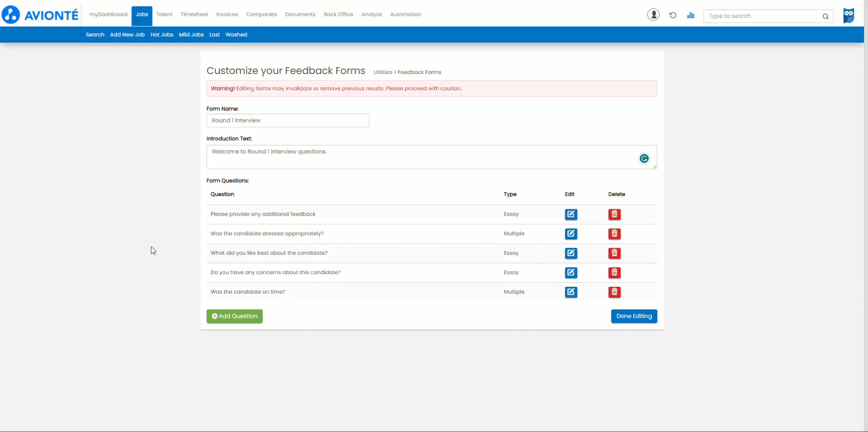Open the Back Office menu
Viewport: 868px width, 432px height.
338,15
